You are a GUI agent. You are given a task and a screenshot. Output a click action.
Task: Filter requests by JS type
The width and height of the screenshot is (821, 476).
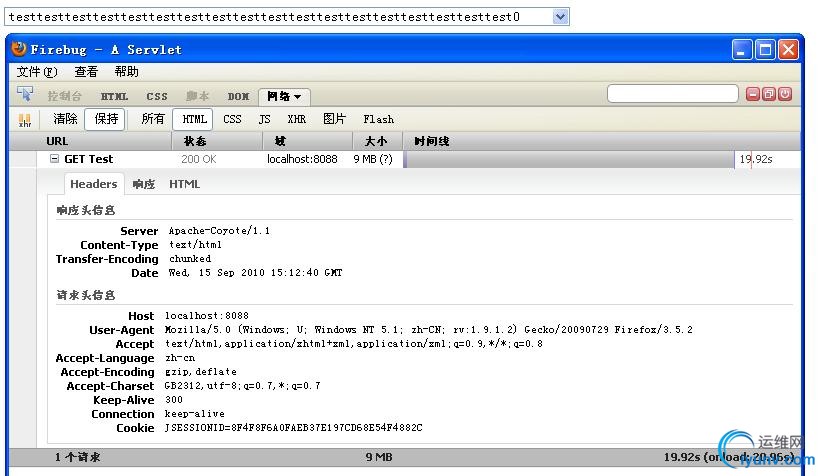tap(264, 119)
